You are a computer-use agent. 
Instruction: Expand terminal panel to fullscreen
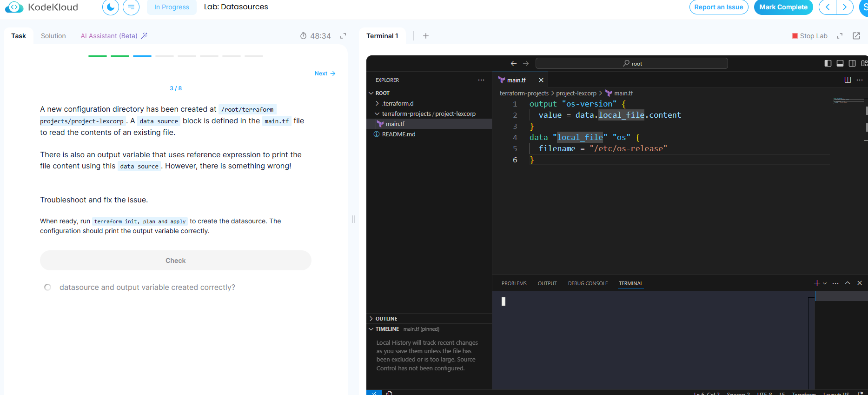[840, 36]
